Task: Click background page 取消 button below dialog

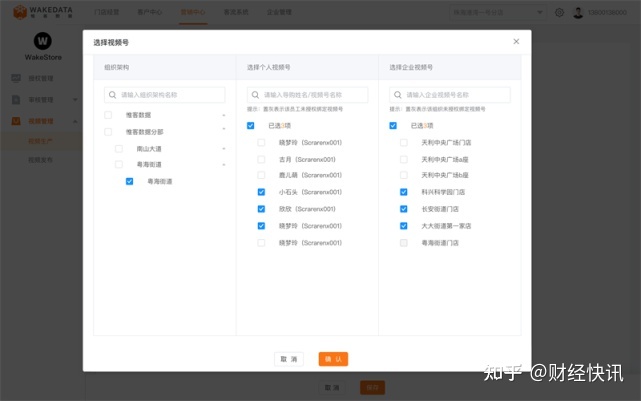Action: (x=332, y=388)
